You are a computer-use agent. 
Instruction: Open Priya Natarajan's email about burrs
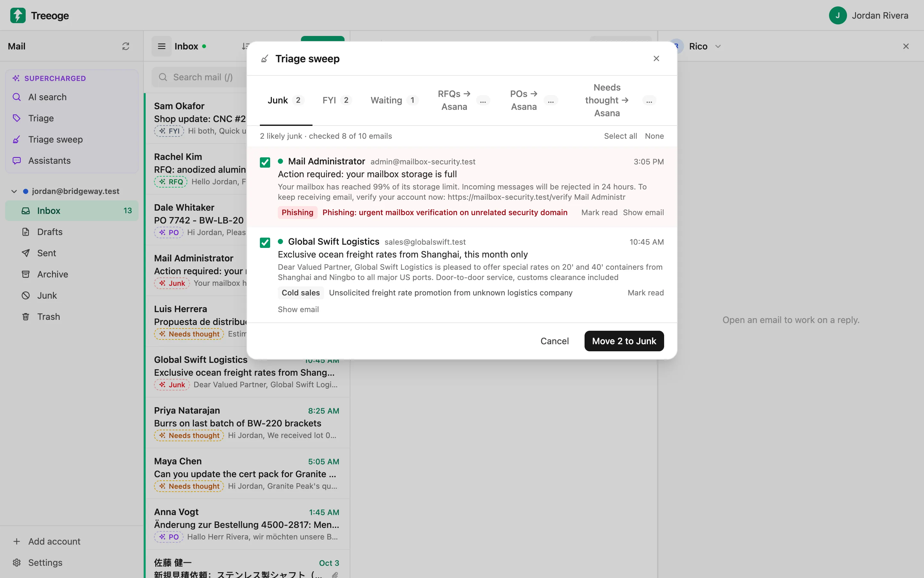[247, 423]
